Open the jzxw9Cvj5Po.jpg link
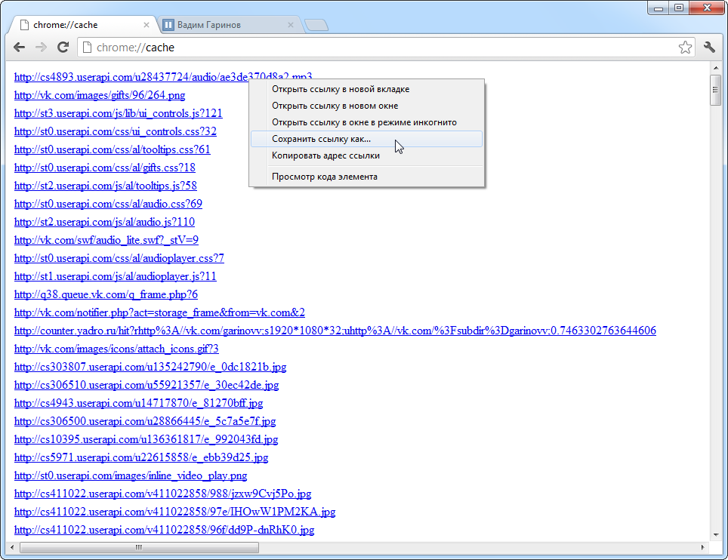Image resolution: width=728 pixels, height=560 pixels. click(x=162, y=493)
